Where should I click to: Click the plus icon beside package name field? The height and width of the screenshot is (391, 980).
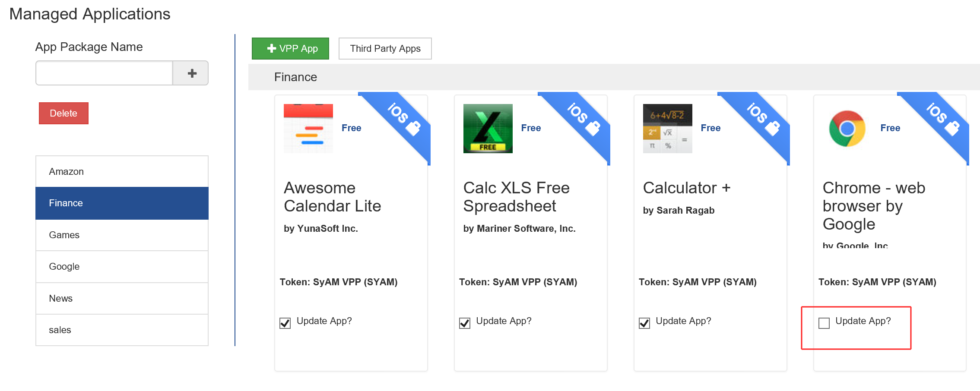192,73
